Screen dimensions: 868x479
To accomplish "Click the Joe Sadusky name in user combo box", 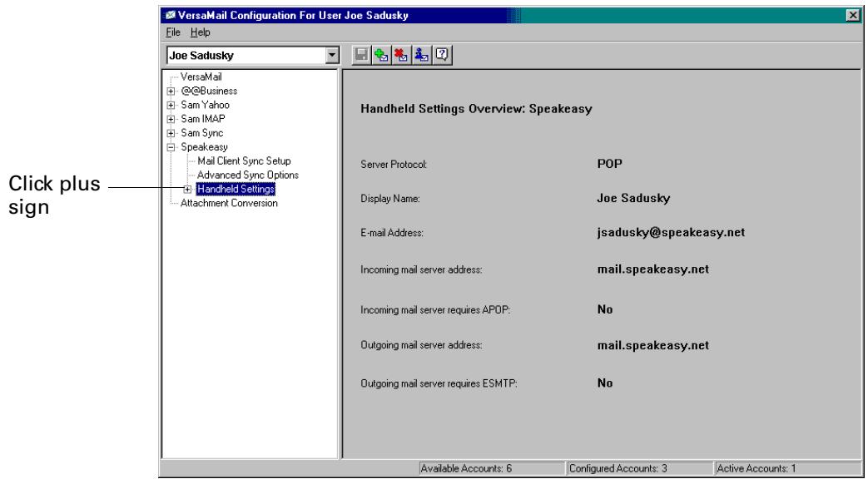I will pos(201,56).
